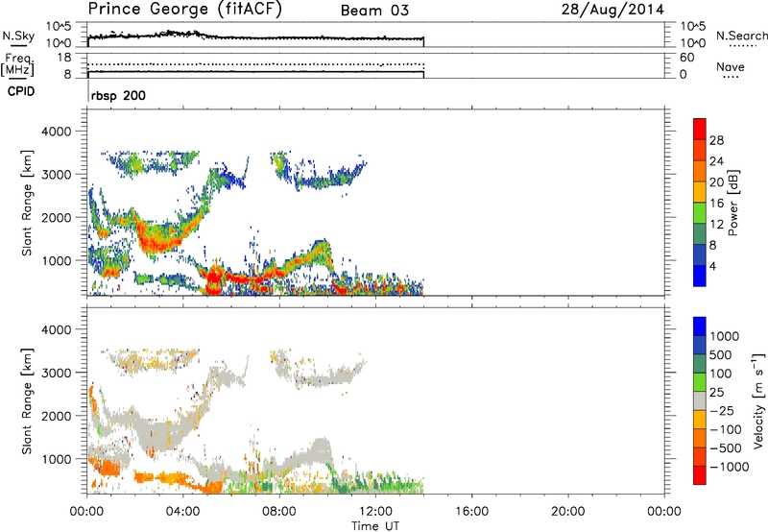Click the 'Beam 03' label
The width and height of the screenshot is (768, 532).
pyautogui.click(x=374, y=11)
